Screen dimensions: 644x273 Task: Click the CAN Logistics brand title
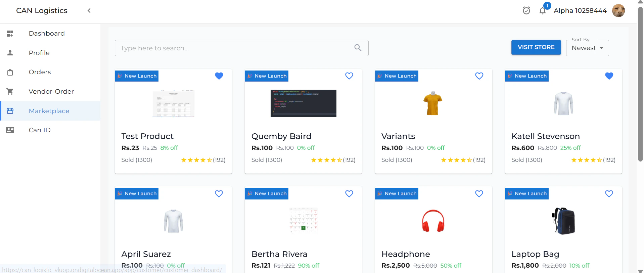click(x=42, y=11)
